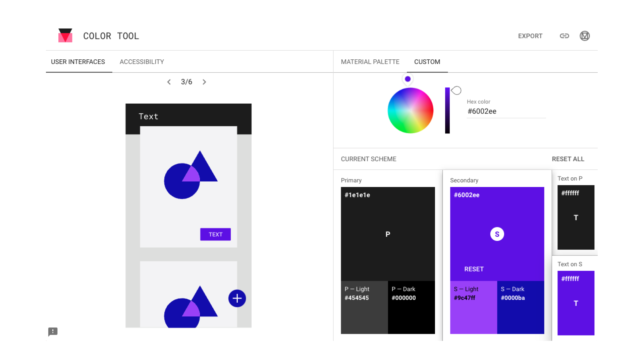This screenshot has height=362, width=644.
Task: Go to previous UI preview with left chevron
Action: pyautogui.click(x=169, y=82)
